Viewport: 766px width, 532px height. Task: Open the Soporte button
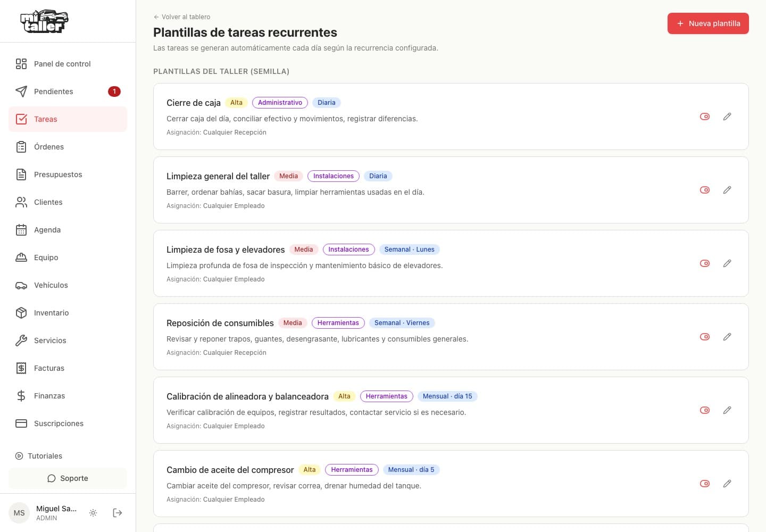(x=68, y=478)
